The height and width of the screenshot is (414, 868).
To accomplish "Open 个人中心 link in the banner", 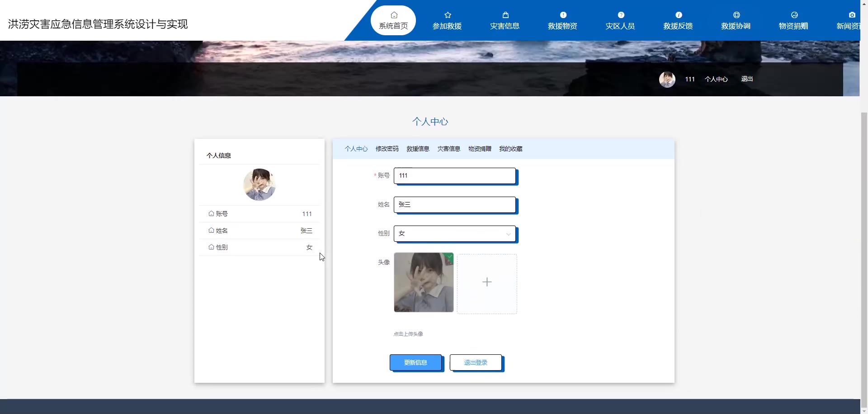I will point(716,79).
